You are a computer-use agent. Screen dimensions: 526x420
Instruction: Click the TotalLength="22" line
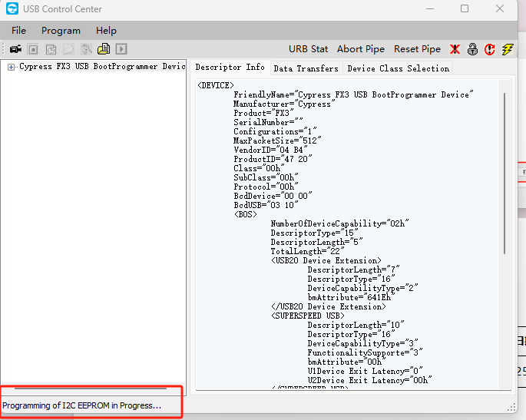(x=307, y=251)
